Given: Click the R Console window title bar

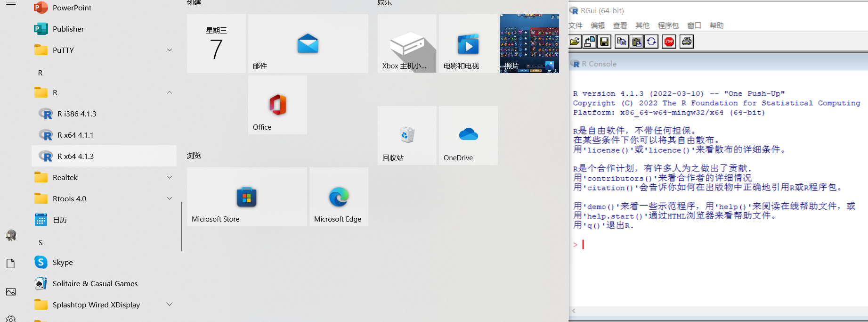Looking at the screenshot, I should coord(718,64).
